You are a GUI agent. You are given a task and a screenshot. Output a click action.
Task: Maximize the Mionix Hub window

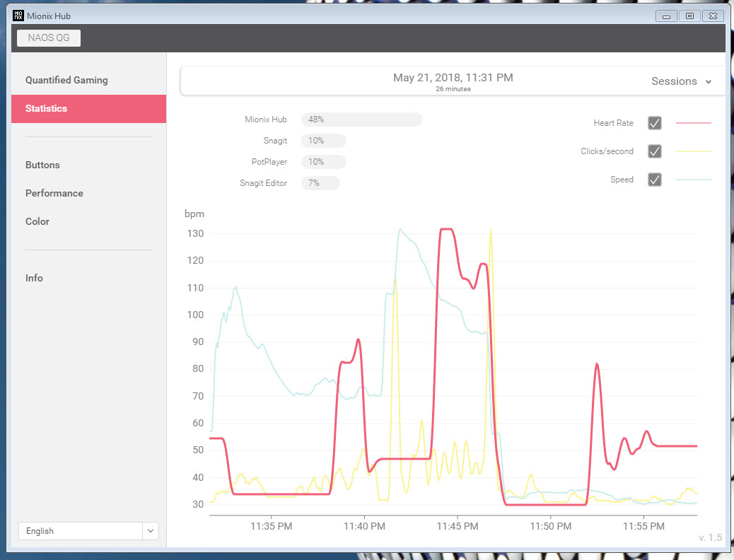click(689, 16)
